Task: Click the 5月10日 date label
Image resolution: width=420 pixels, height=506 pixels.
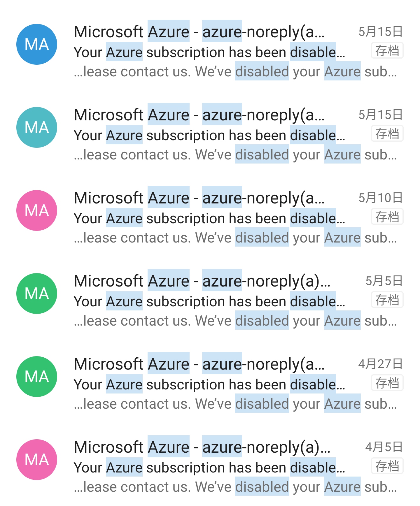Action: (x=380, y=198)
